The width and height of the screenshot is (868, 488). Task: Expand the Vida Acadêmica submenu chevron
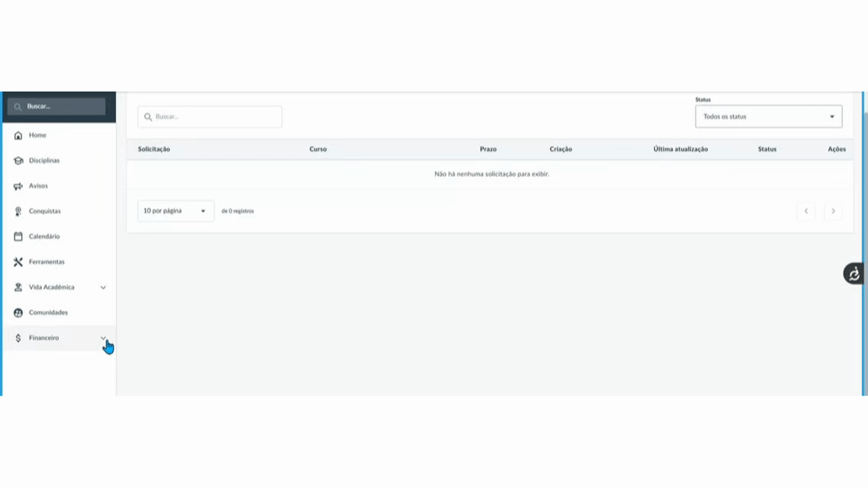point(103,287)
